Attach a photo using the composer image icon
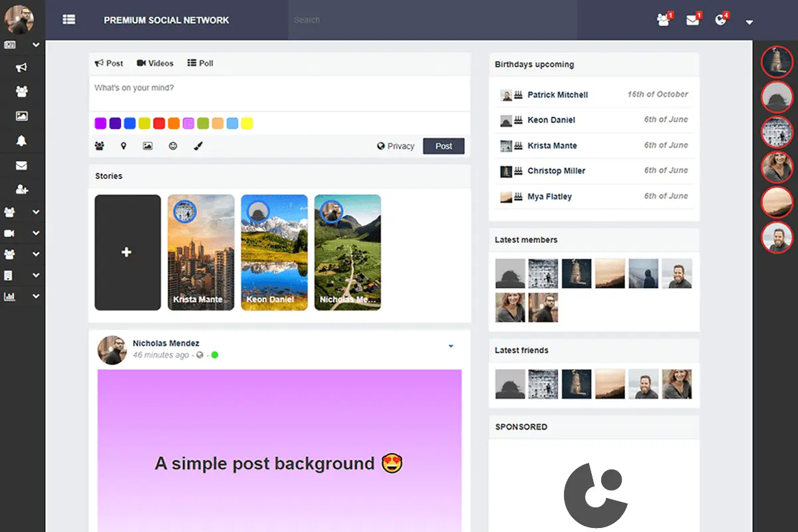Screen dimensions: 798x532 pos(148,146)
